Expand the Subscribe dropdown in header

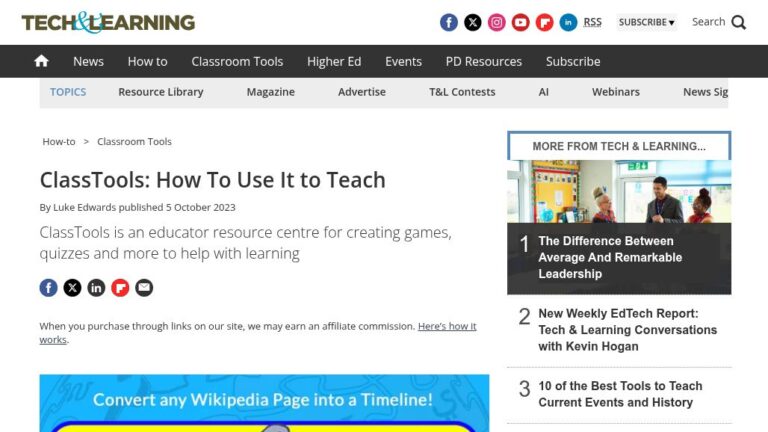646,22
